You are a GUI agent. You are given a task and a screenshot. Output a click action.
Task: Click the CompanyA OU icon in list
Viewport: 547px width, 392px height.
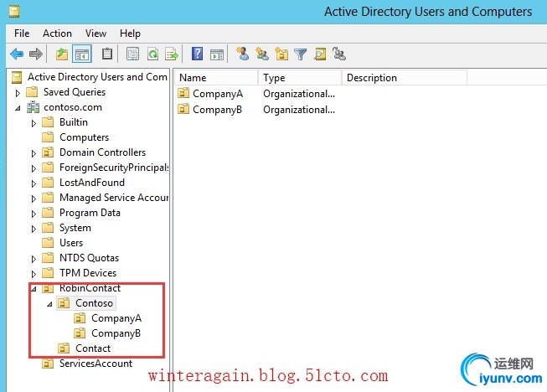pyautogui.click(x=183, y=93)
